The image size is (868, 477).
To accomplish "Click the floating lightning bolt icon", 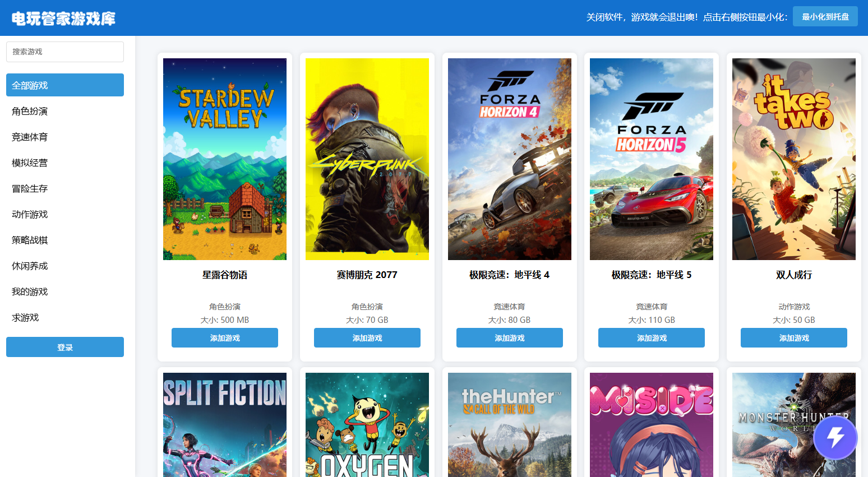I will pyautogui.click(x=835, y=437).
